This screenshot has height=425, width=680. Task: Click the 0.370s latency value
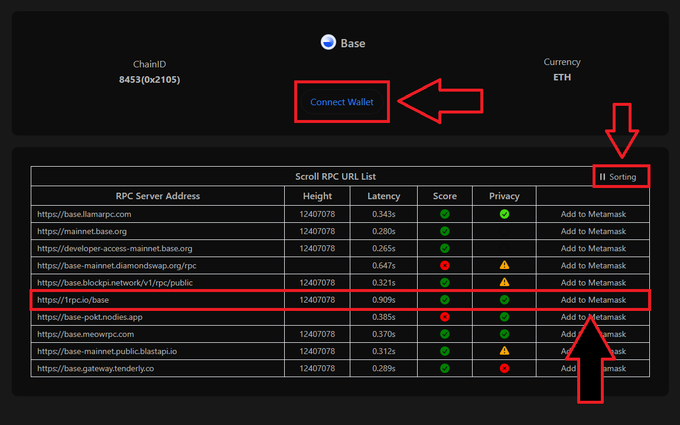tap(383, 334)
